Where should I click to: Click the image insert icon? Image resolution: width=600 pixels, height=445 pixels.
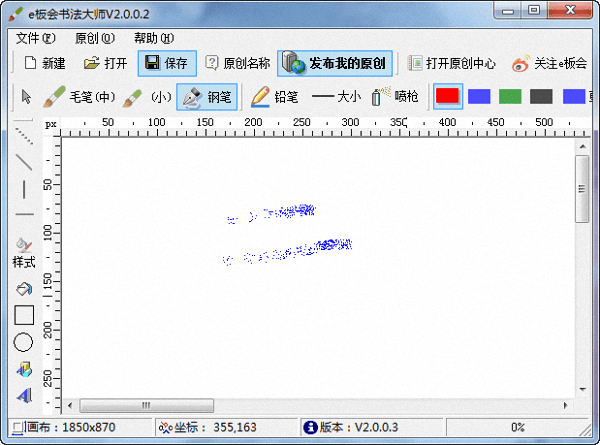[x=24, y=370]
